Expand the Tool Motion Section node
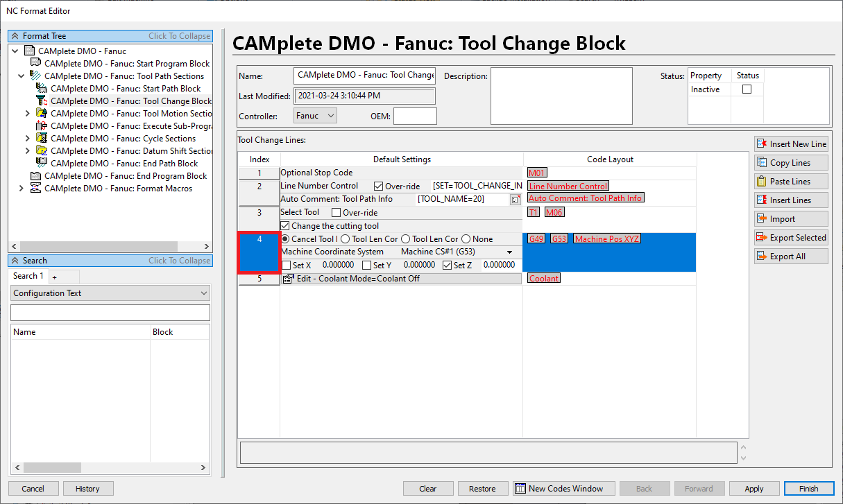The width and height of the screenshot is (843, 504). [28, 113]
